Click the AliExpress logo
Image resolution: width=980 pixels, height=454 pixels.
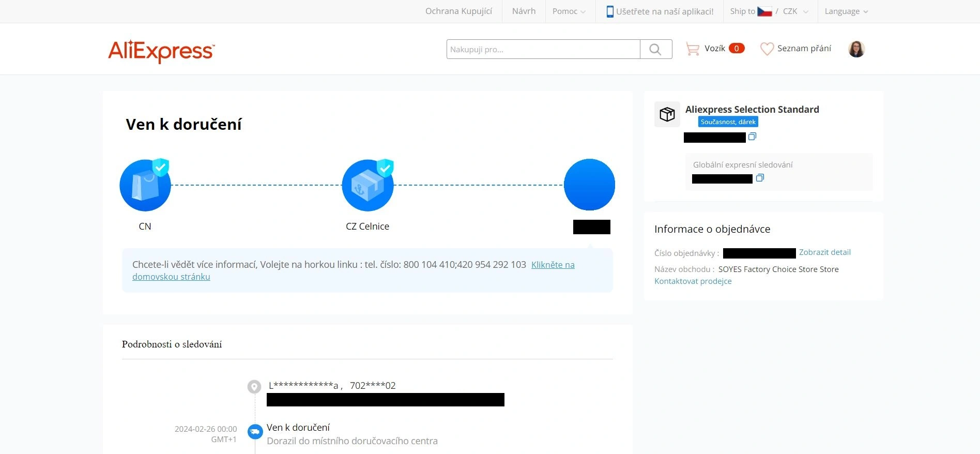(x=161, y=51)
